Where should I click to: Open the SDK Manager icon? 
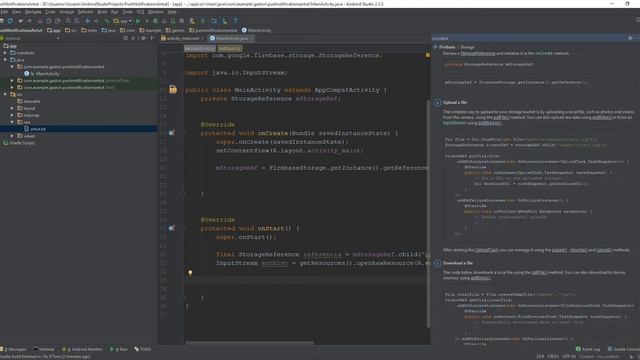point(224,21)
